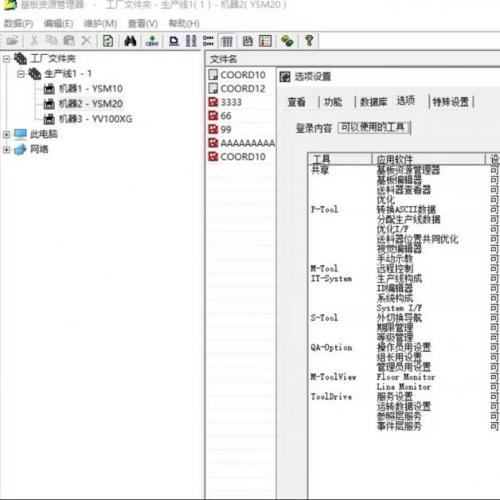Screen dimensions: 500x500
Task: Click the binoculars search icon
Action: [x=130, y=41]
